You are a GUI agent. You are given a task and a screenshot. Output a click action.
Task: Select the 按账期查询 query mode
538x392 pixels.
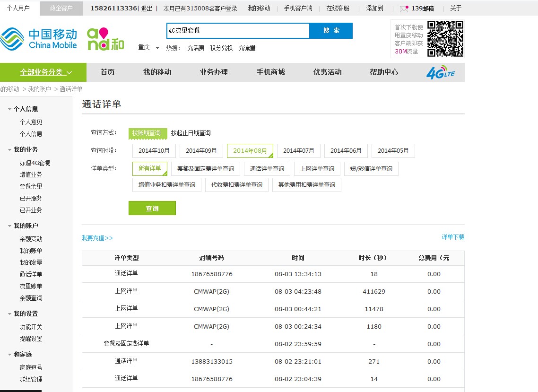(x=147, y=133)
